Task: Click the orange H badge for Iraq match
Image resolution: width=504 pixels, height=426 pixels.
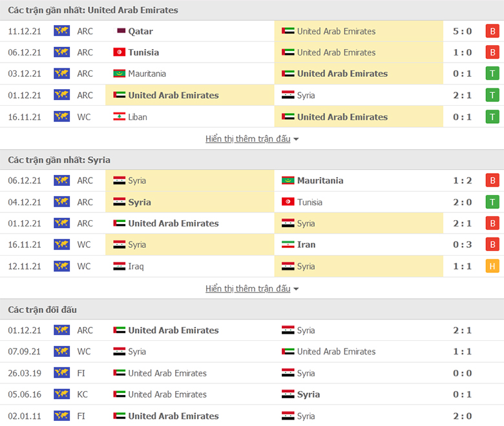Action: [x=492, y=266]
